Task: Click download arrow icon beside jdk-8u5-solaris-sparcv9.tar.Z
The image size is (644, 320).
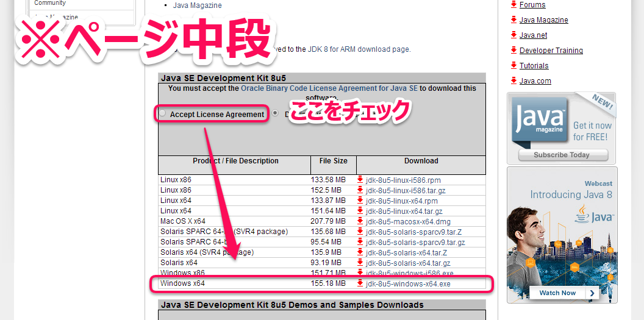Action: tap(360, 232)
